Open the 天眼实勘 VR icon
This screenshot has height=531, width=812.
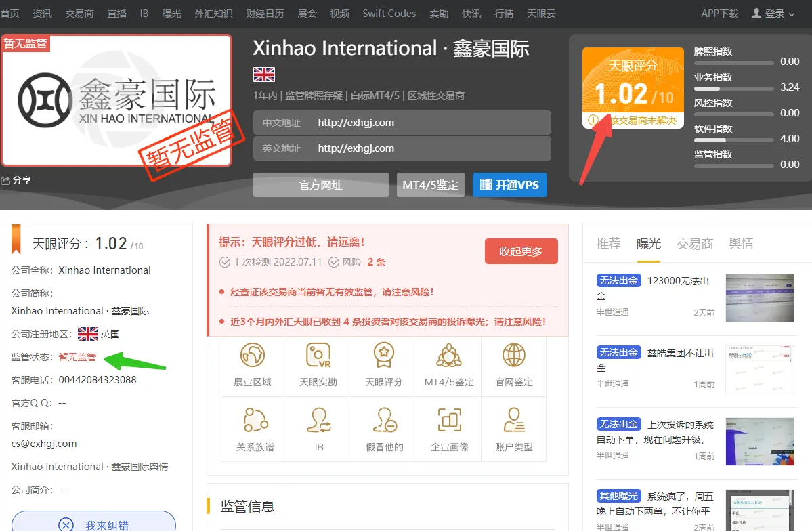click(318, 356)
